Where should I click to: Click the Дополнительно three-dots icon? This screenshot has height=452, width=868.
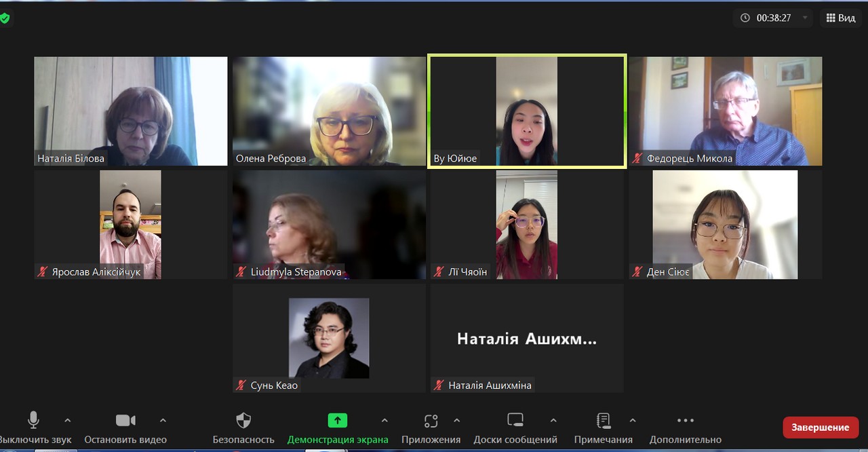pos(685,421)
